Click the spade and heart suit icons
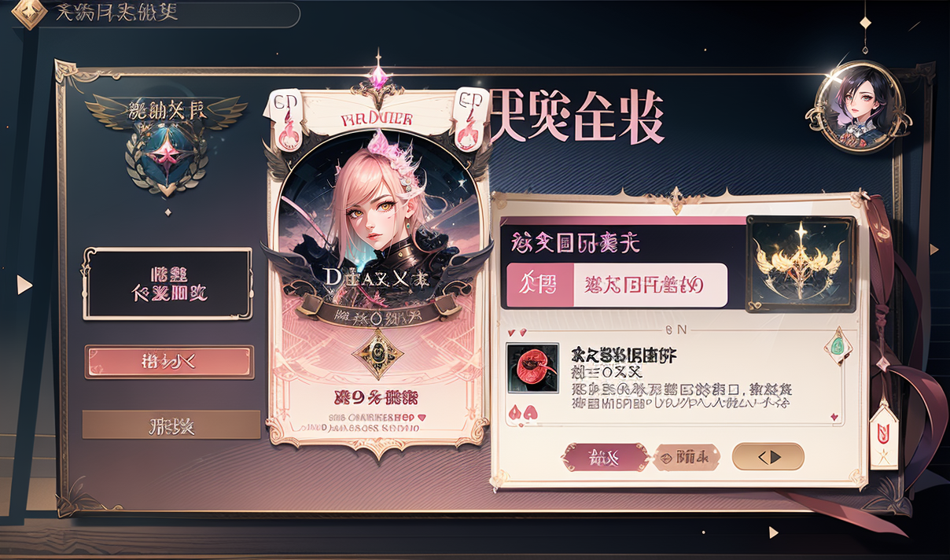This screenshot has height=560, width=950. tap(521, 411)
